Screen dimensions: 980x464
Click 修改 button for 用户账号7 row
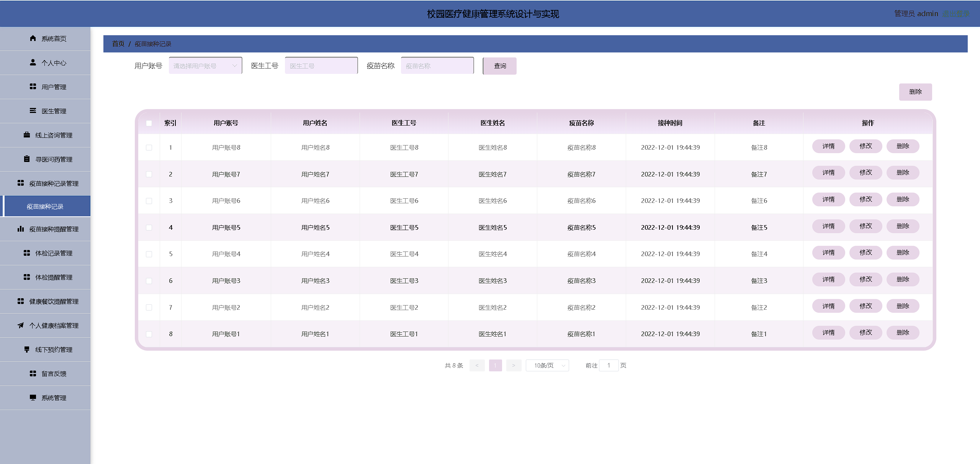coord(865,173)
